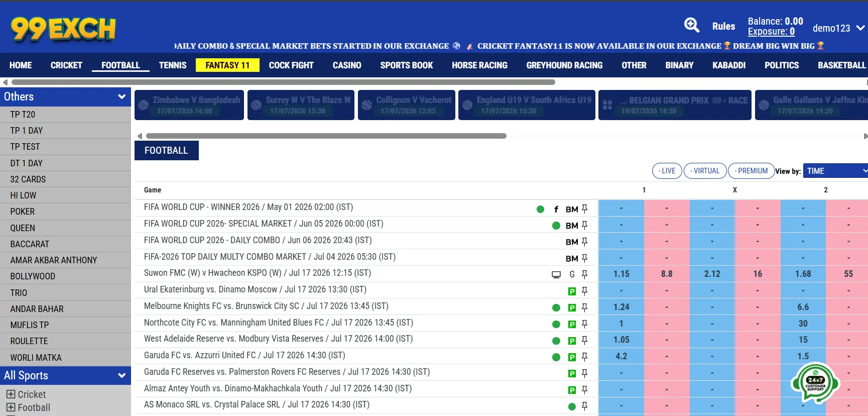Click the fancy 'f' icon on FIFA World Cup Winner row

tap(556, 209)
